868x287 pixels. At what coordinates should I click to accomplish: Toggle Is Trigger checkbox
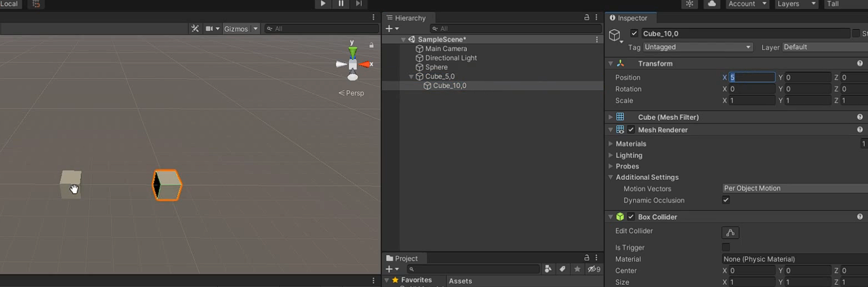point(726,247)
